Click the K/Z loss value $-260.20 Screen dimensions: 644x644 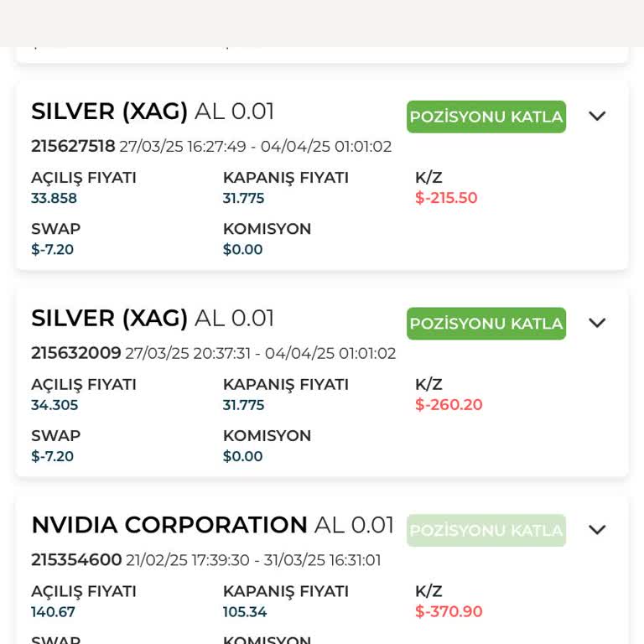449,405
